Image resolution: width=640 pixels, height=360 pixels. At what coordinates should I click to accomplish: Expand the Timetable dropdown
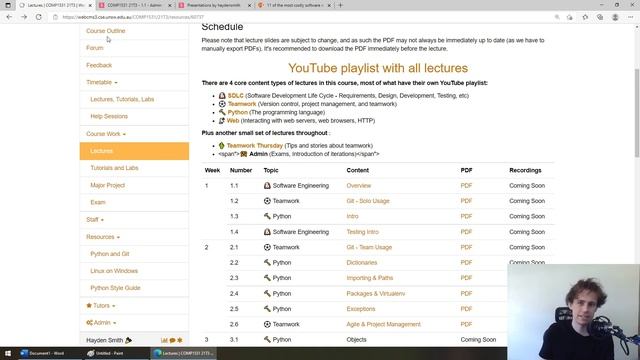[x=102, y=82]
